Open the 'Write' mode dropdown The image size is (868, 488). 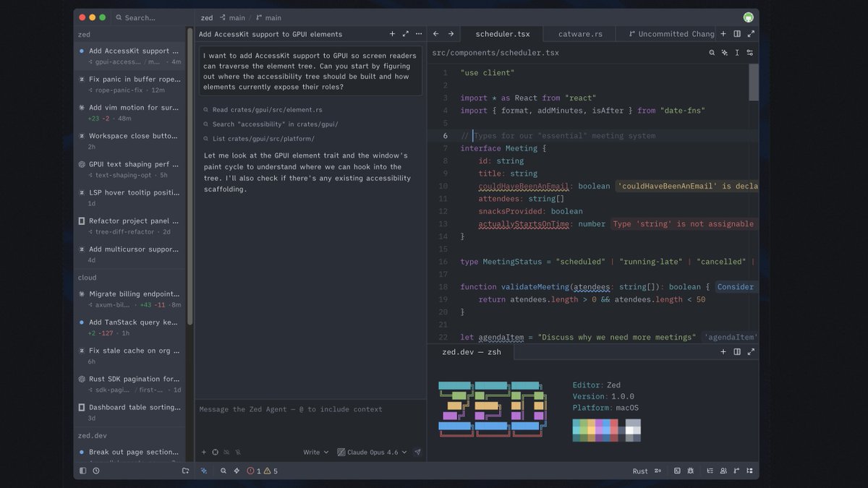pos(315,453)
